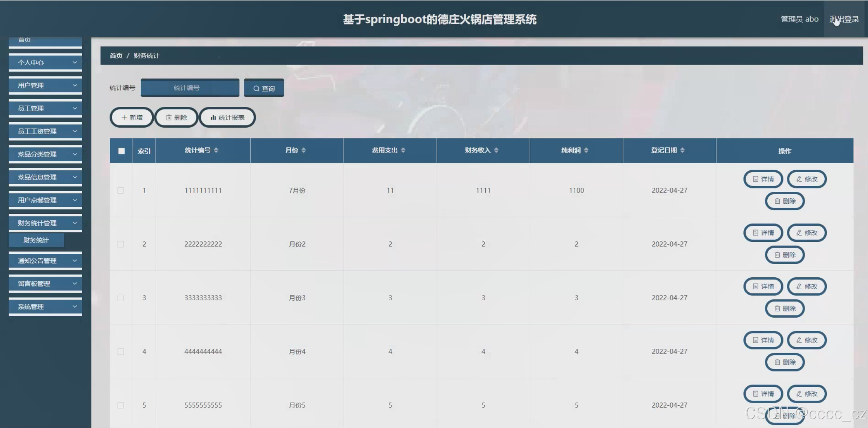This screenshot has width=868, height=428.
Task: Delete row 3333333333 with its 删除 button
Action: [785, 308]
